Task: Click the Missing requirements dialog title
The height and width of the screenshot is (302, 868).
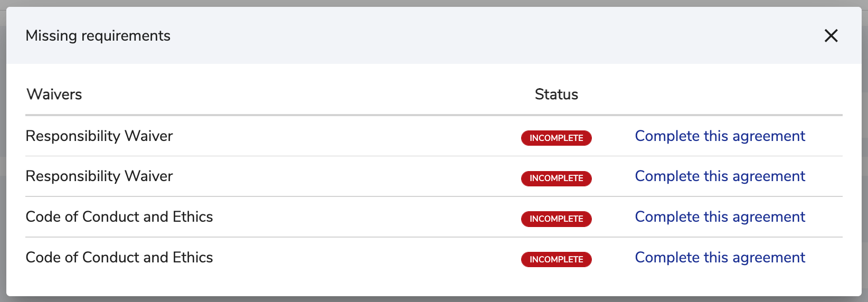Action: coord(98,36)
